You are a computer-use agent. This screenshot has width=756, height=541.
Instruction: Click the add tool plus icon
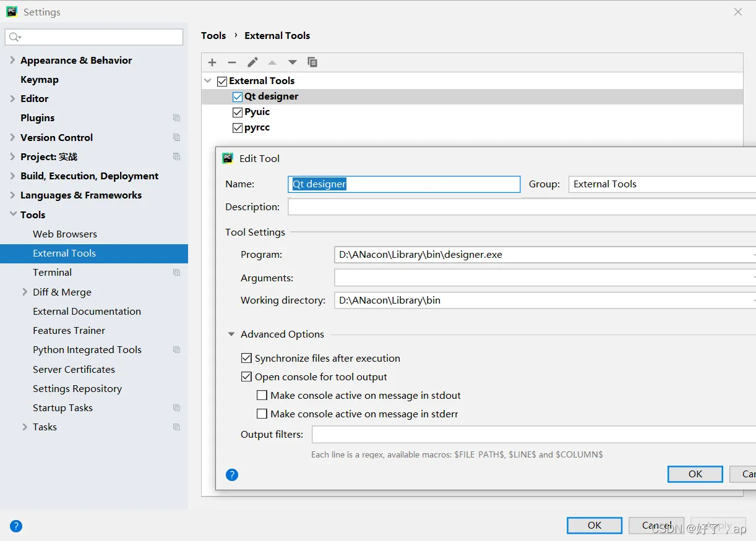coord(212,62)
